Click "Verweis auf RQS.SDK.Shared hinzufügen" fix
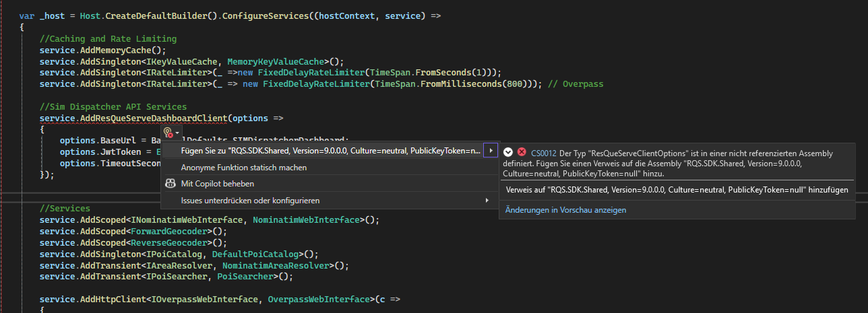Screen dimensions: 868x313 [677, 190]
